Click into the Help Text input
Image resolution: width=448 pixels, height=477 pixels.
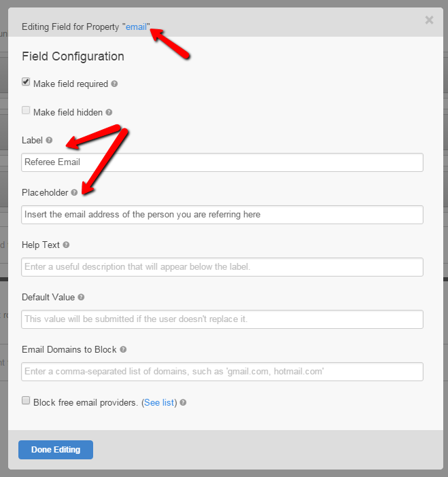click(222, 267)
